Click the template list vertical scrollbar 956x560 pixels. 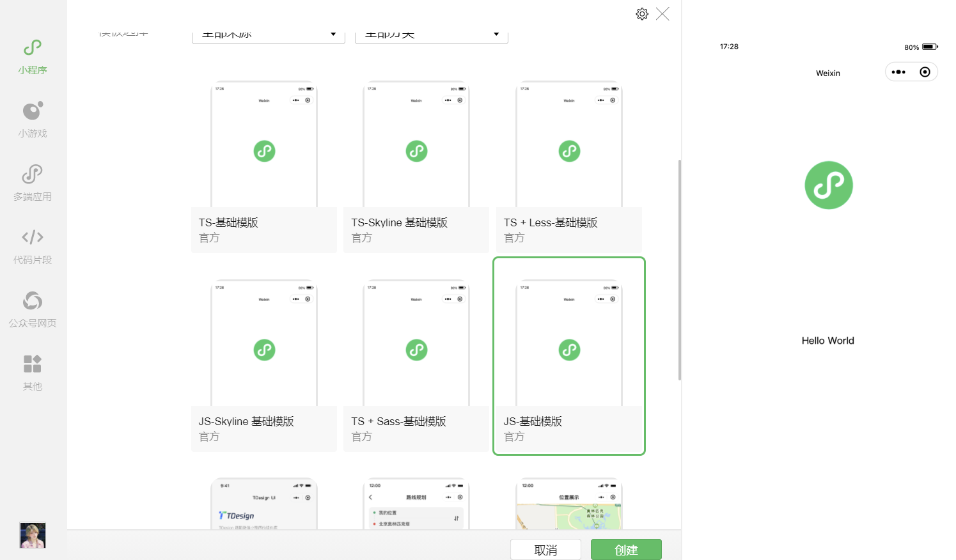pos(679,270)
